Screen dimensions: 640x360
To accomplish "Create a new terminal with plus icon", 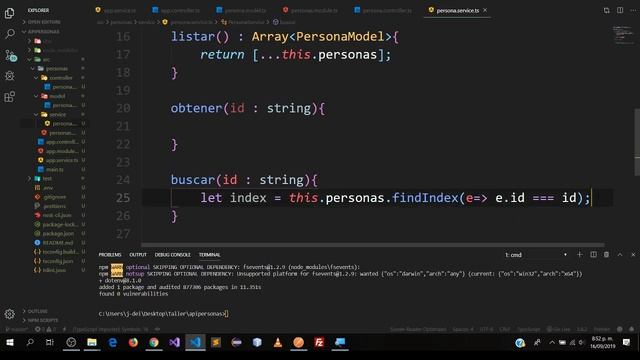I will tap(579, 254).
